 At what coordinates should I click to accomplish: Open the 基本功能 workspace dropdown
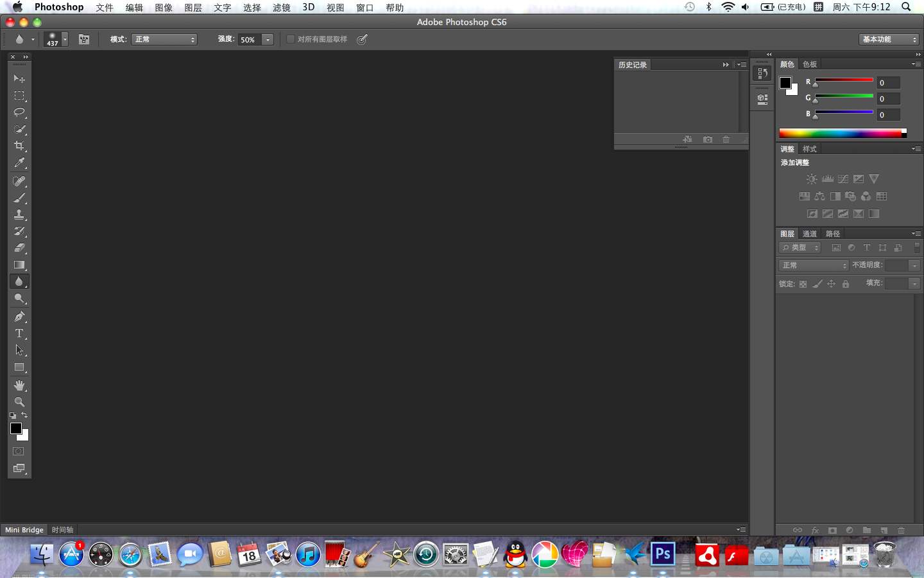point(889,39)
